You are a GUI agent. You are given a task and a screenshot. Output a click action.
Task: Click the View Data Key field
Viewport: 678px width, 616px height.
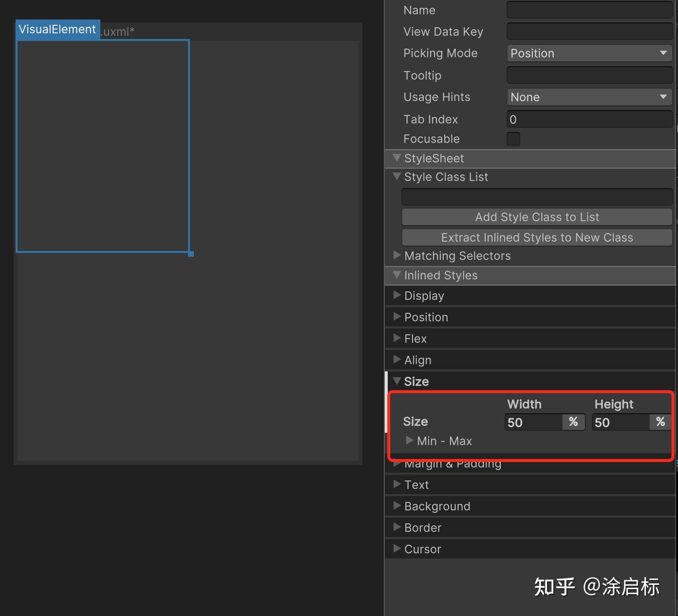click(589, 31)
